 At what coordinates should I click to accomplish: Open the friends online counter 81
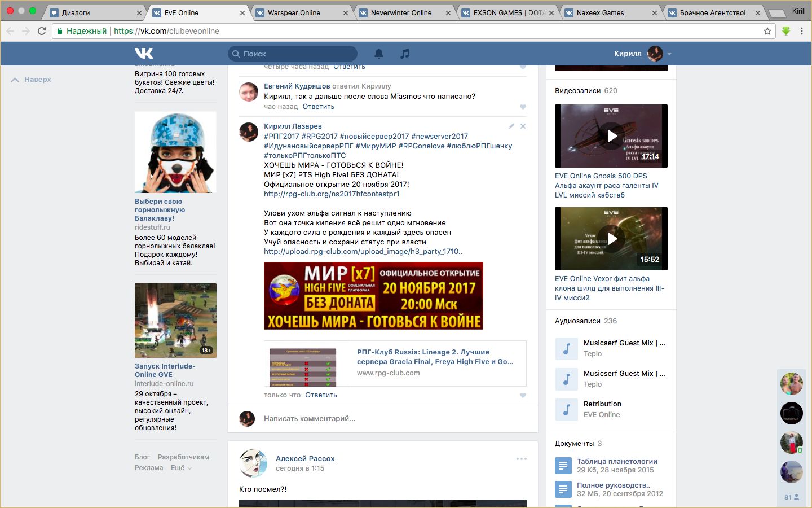pos(792,497)
